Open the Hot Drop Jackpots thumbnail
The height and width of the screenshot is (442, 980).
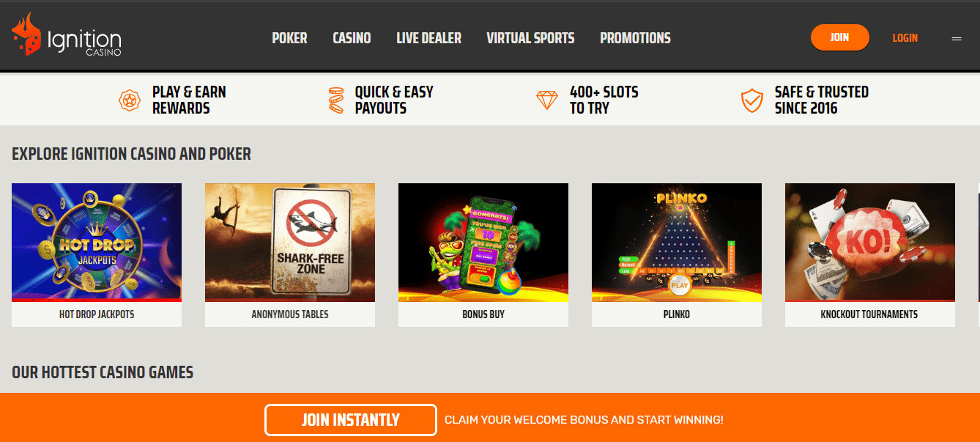click(97, 242)
